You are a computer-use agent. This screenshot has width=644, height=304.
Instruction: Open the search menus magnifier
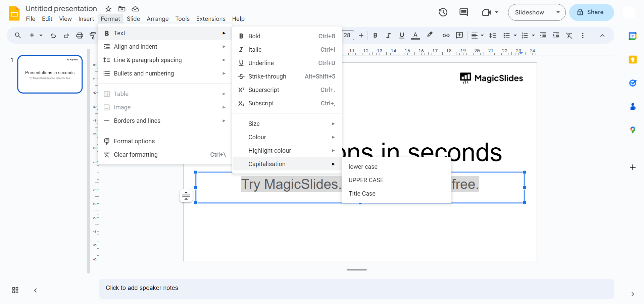click(x=18, y=35)
